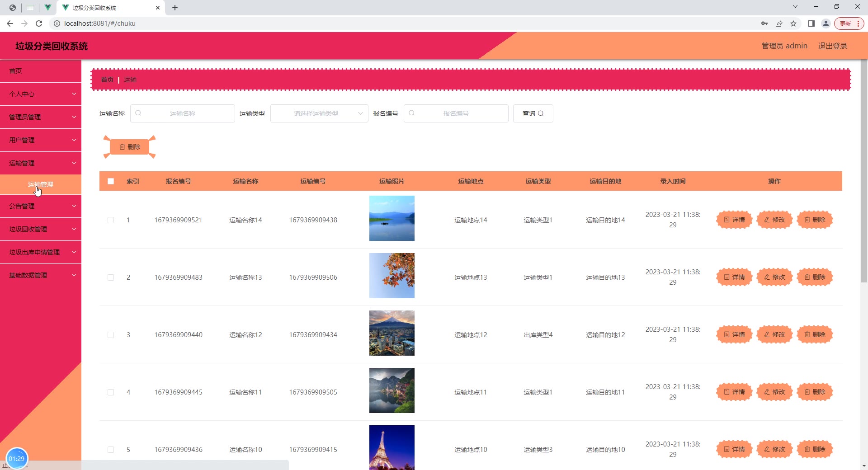Focus the 运输名称 input field

coord(183,113)
